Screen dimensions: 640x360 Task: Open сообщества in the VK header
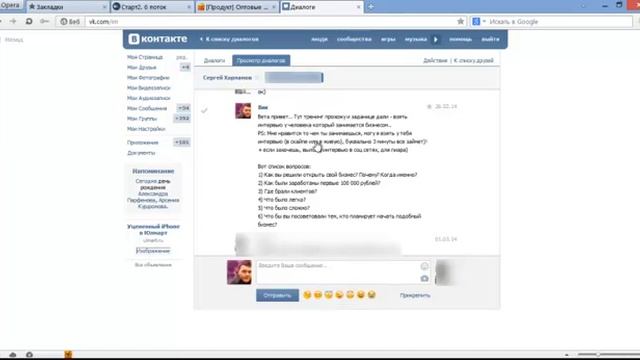coord(354,39)
